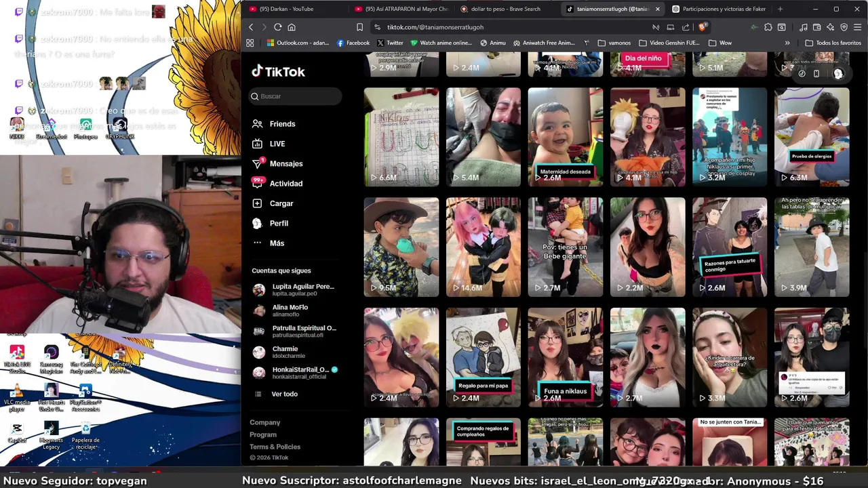Open Papelera de reciclaje desktop icon

86,435
